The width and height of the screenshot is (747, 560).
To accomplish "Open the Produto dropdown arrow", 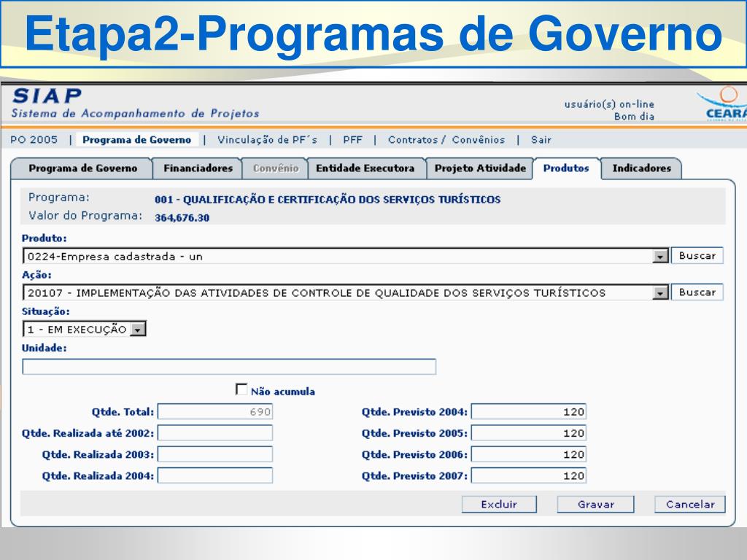I will pos(659,256).
